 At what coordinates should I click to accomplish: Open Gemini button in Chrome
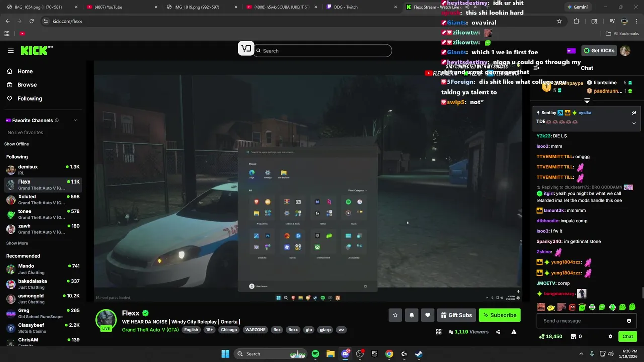click(x=577, y=7)
